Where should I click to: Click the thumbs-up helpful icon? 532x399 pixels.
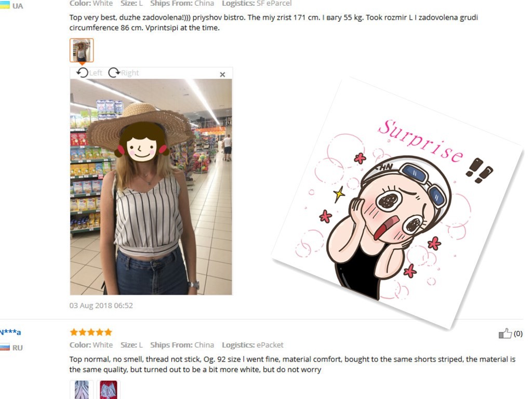505,334
